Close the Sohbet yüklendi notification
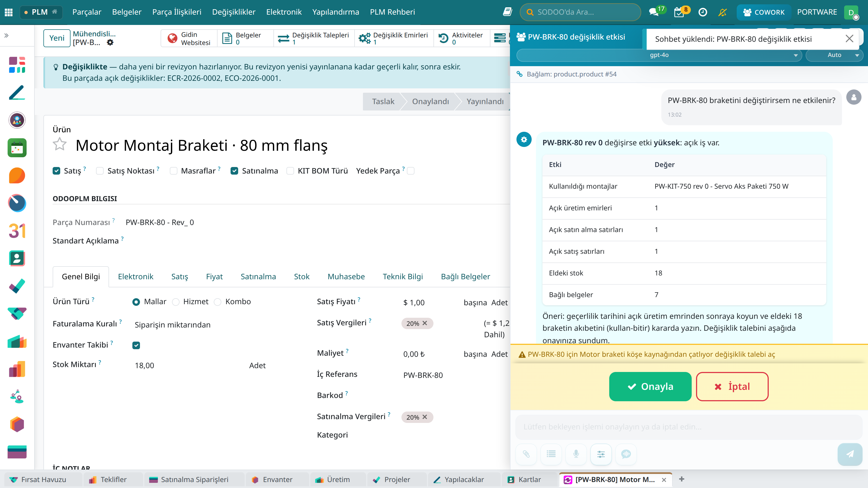This screenshot has width=868, height=488. (x=850, y=39)
